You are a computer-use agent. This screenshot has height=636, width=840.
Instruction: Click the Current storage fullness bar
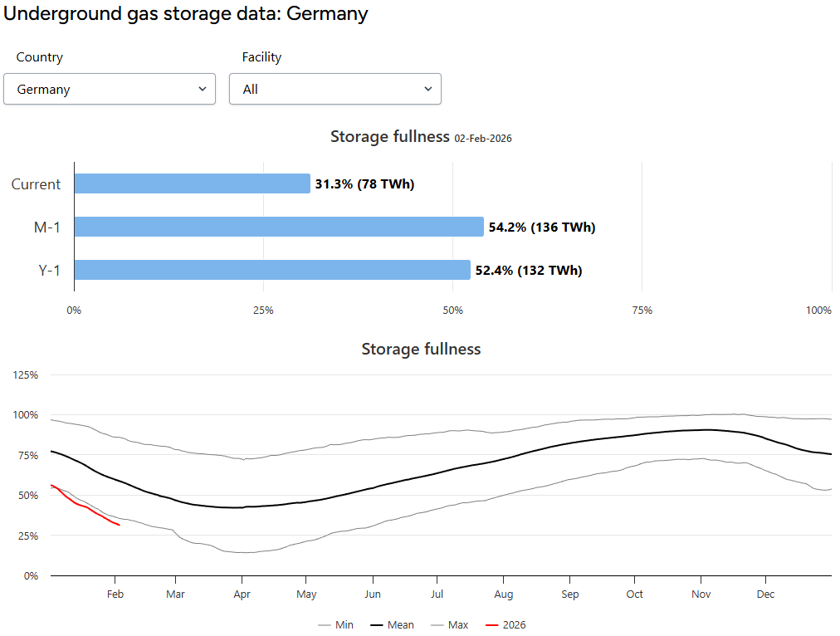[x=192, y=183]
